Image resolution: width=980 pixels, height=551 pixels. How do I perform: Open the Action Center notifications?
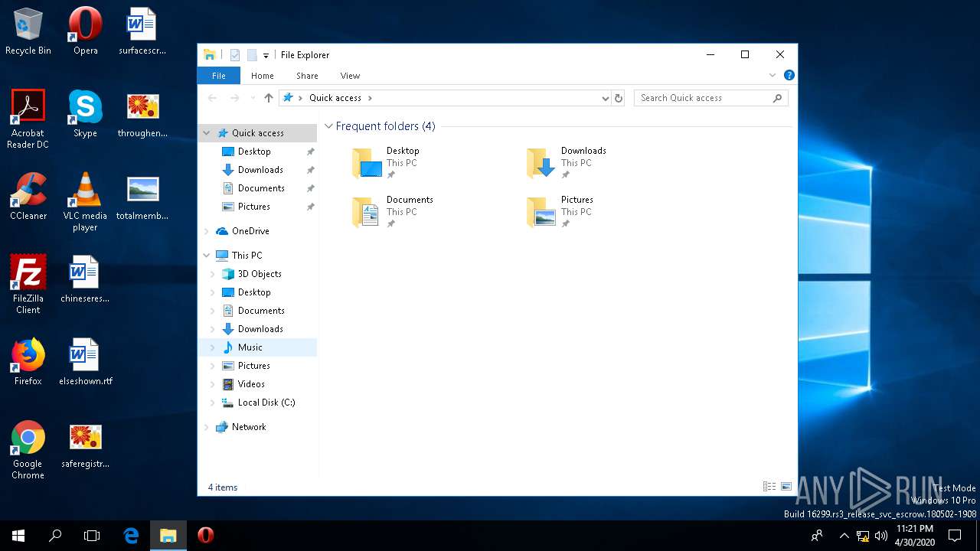point(955,536)
